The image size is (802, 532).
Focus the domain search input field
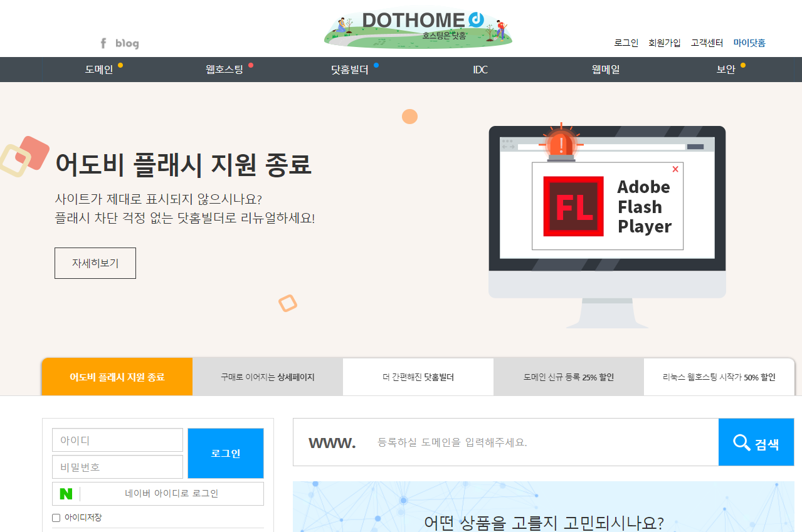click(542, 442)
